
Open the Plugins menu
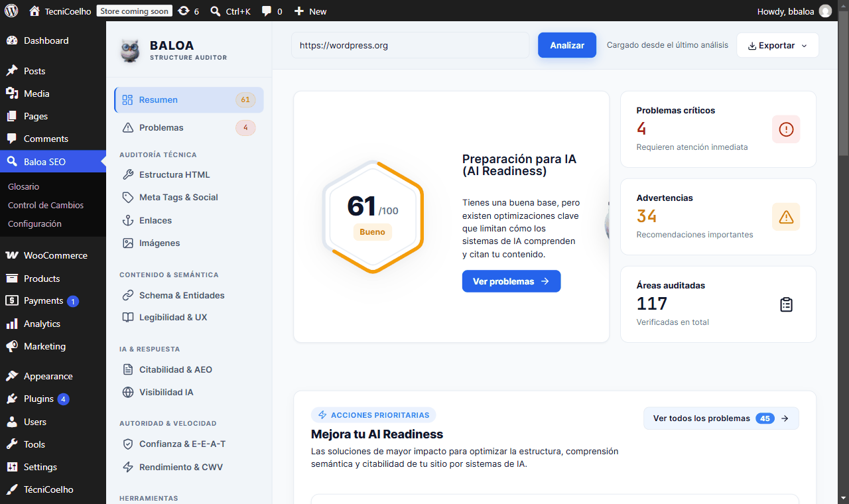pyautogui.click(x=53, y=399)
